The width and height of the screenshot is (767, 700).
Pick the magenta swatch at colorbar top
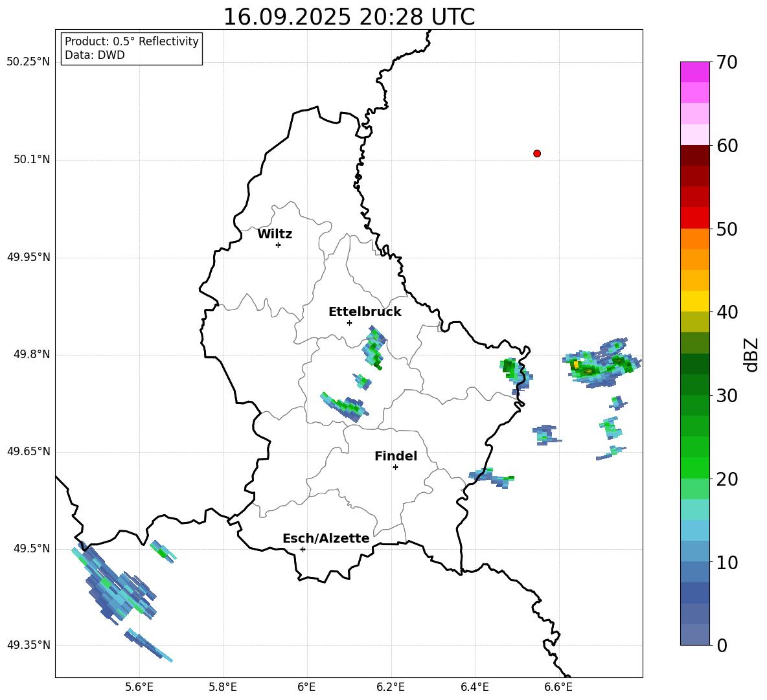(695, 72)
